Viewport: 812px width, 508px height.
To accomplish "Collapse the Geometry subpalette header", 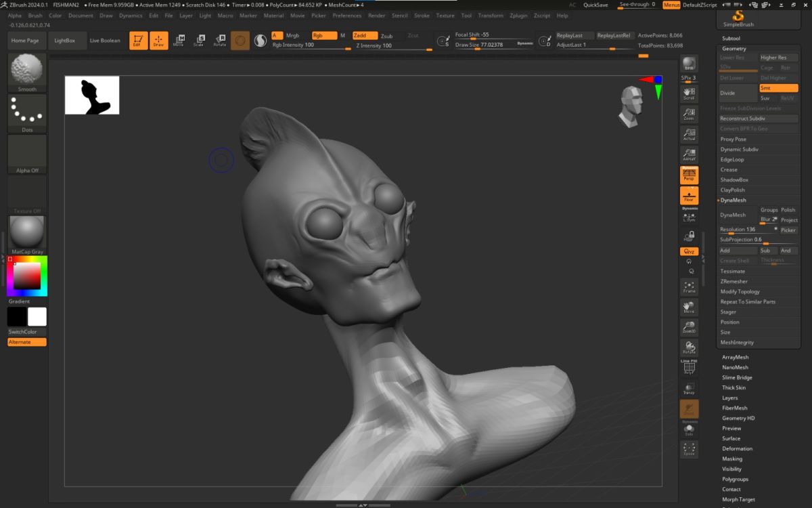I will 734,49.
